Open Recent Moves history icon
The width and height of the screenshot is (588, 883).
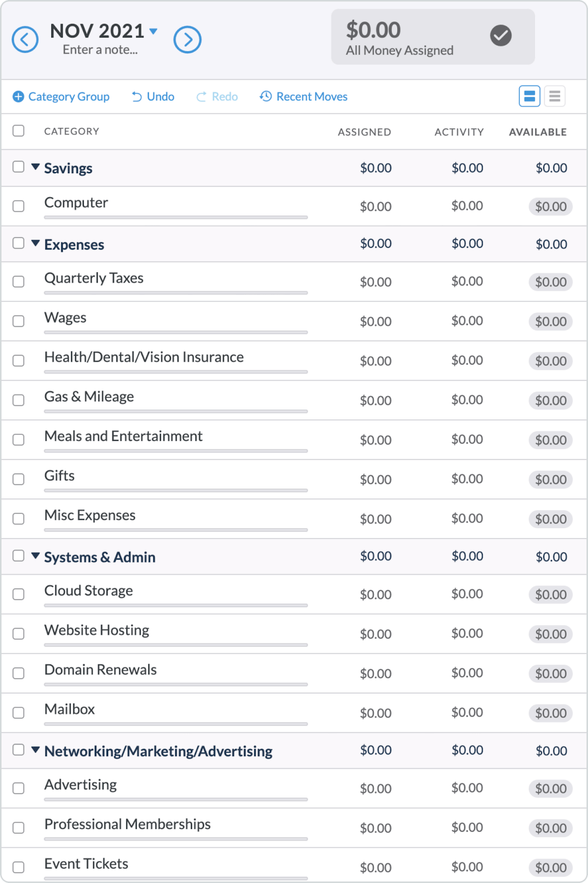point(265,96)
